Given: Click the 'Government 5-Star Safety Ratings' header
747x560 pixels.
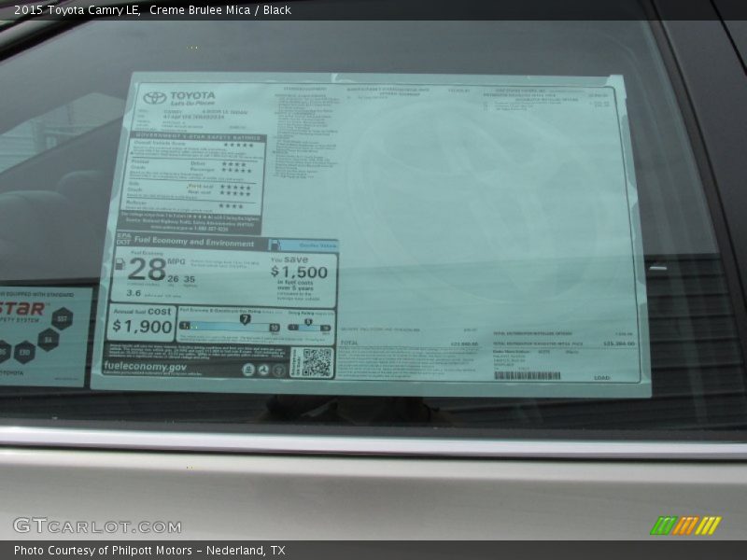Looking at the screenshot, I should (198, 137).
